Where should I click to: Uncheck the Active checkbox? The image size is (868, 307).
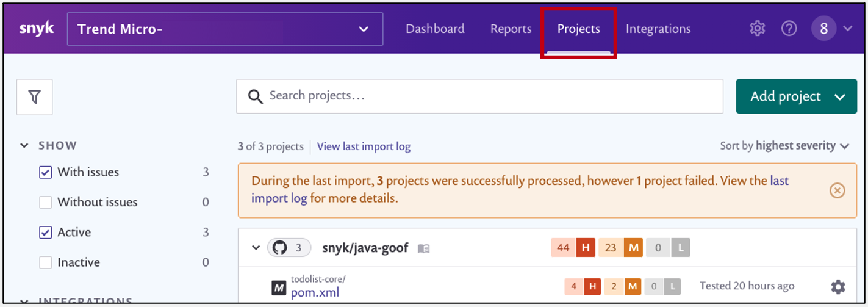45,232
